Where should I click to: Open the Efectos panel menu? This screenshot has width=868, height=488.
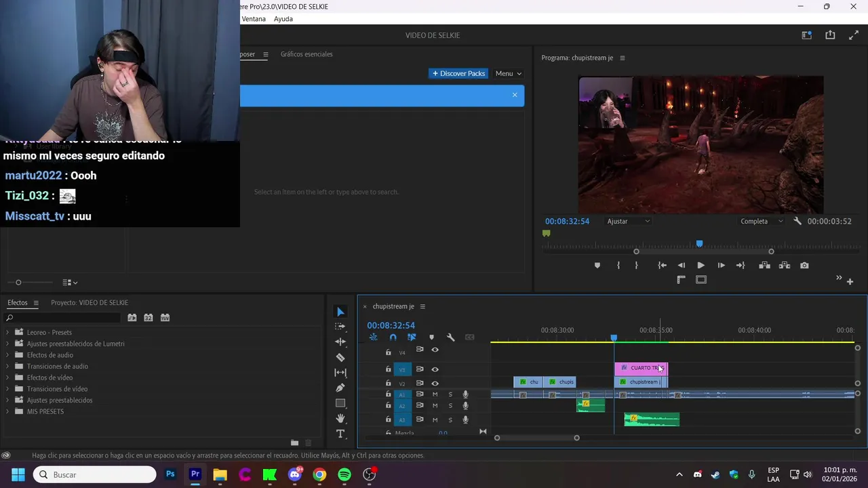pyautogui.click(x=36, y=303)
